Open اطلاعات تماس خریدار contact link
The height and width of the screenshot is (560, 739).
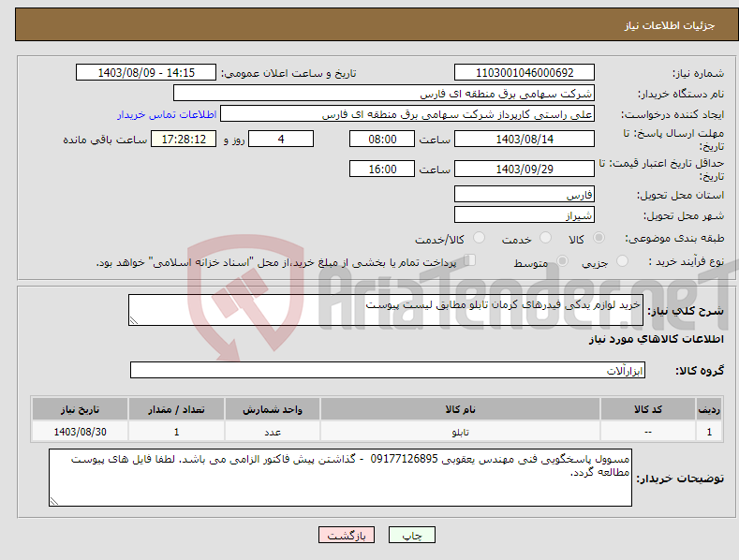(x=167, y=114)
